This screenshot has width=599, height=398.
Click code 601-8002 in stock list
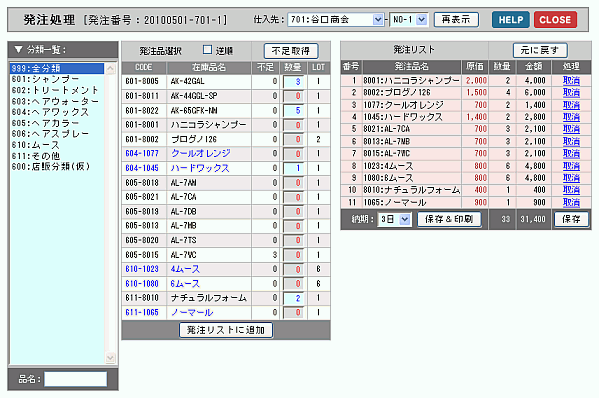click(x=142, y=139)
